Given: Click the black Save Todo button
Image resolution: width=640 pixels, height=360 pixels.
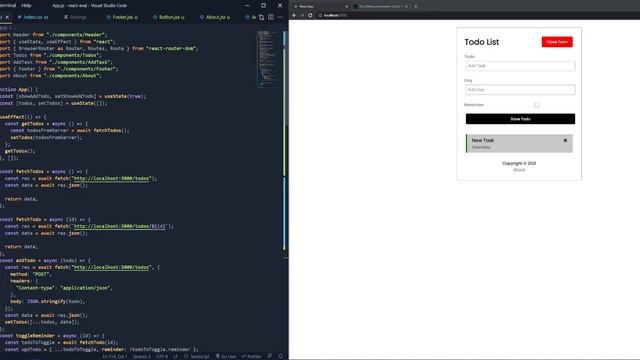Looking at the screenshot, I should [x=520, y=119].
